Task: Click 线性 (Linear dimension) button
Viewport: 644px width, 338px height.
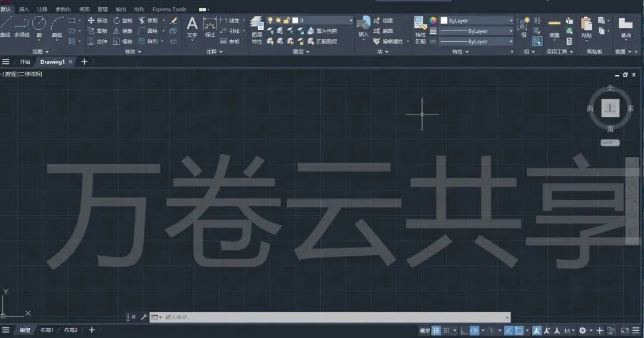Action: [230, 20]
